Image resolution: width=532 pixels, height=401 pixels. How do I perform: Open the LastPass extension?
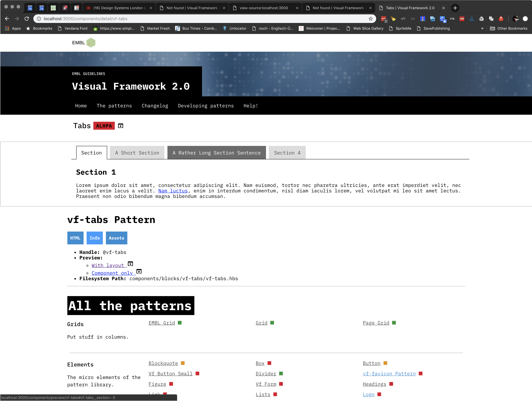[384, 19]
